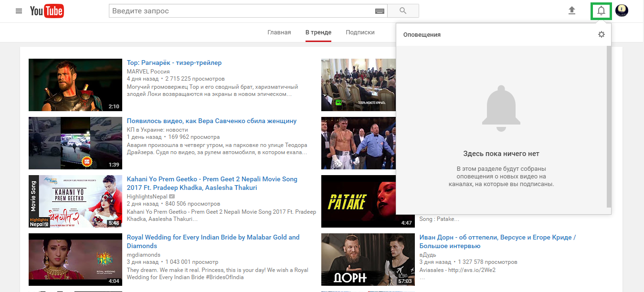The width and height of the screenshot is (644, 292).
Task: Open the HighlightsNepal channel link
Action: 147,197
